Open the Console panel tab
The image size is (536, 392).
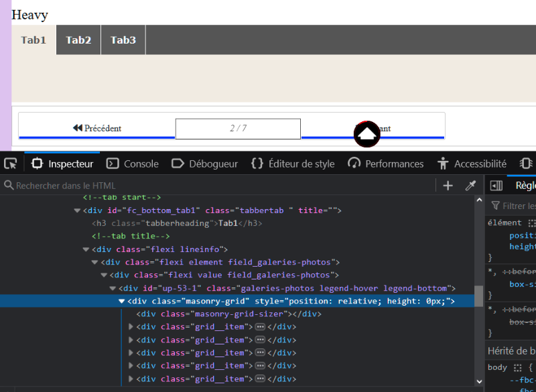point(133,164)
